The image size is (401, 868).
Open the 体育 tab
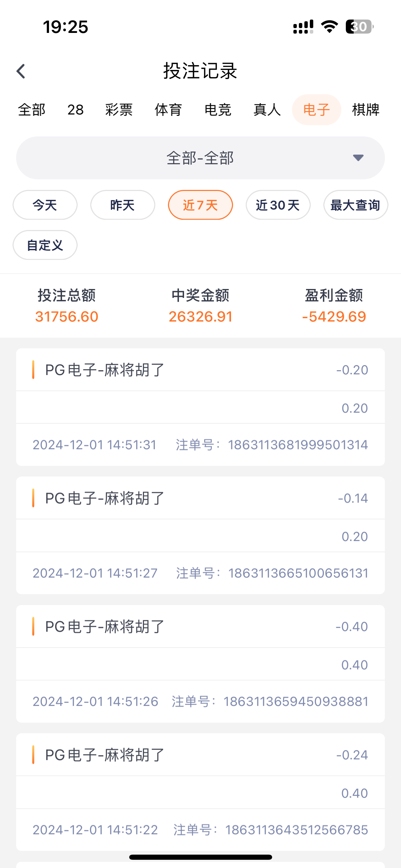click(168, 110)
